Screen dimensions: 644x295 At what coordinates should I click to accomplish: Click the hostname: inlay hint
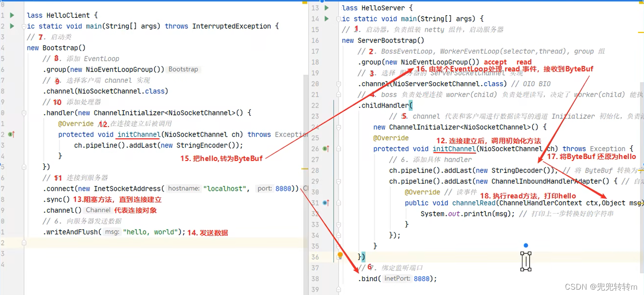coord(184,189)
